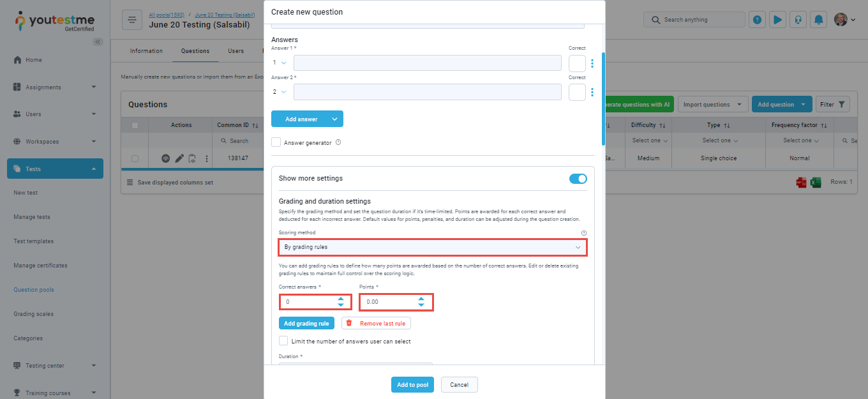Click the notifications bell icon
Image resolution: width=868 pixels, height=399 pixels.
click(x=819, y=20)
